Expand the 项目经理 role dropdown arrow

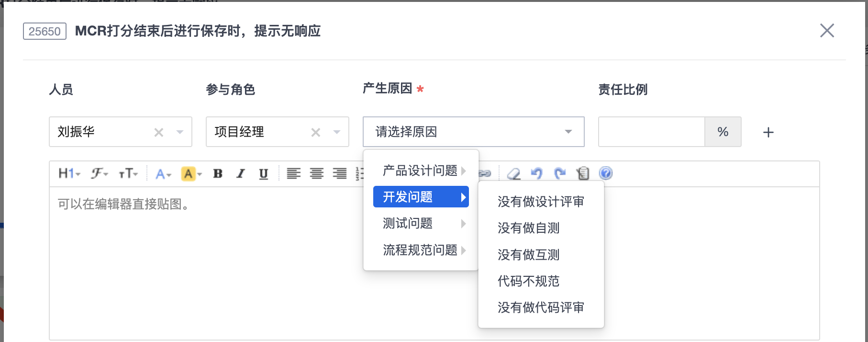pyautogui.click(x=337, y=132)
